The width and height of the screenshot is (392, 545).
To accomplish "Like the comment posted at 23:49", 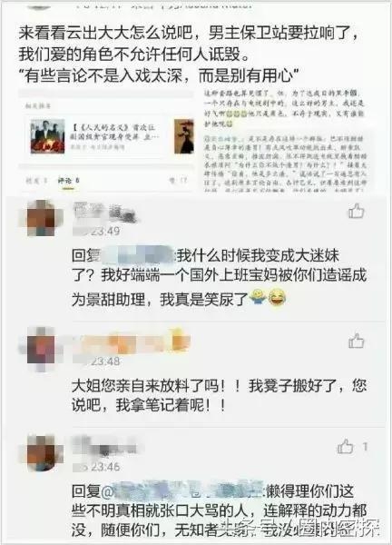I will point(356,211).
